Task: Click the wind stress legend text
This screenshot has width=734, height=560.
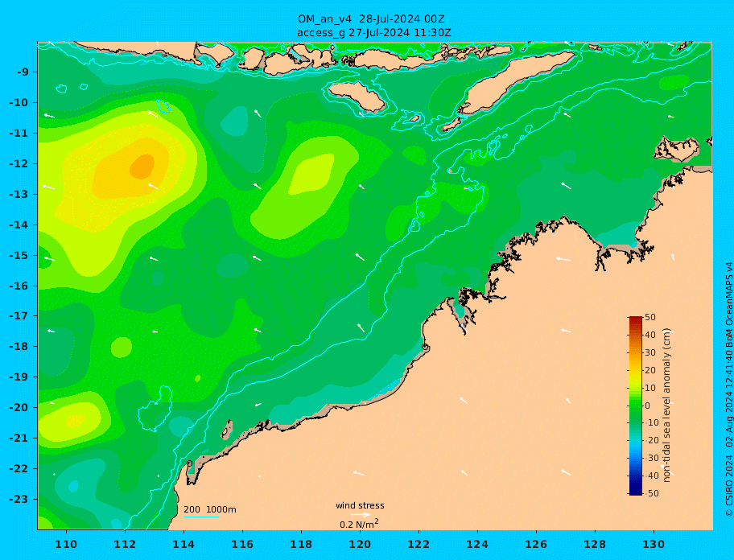Action: coord(360,505)
